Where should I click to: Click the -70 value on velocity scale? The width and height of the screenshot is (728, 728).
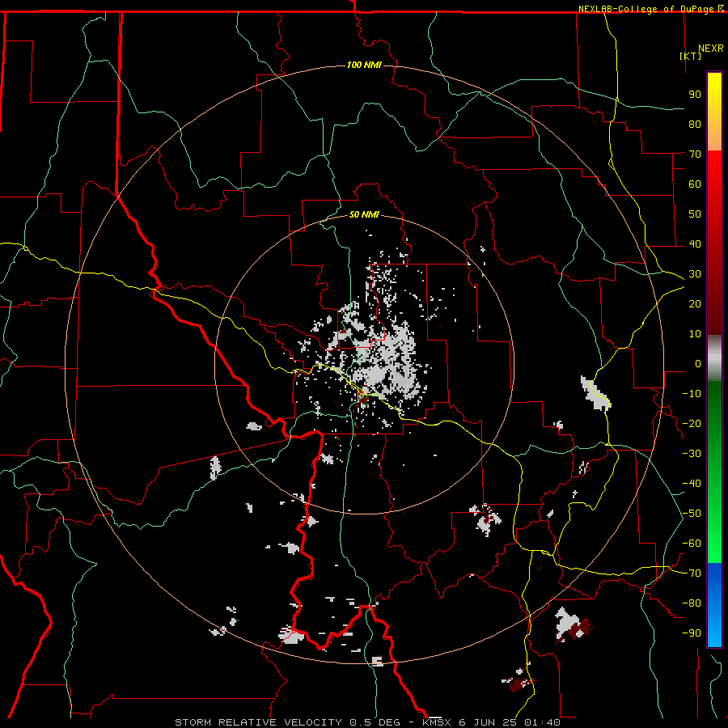click(x=692, y=574)
